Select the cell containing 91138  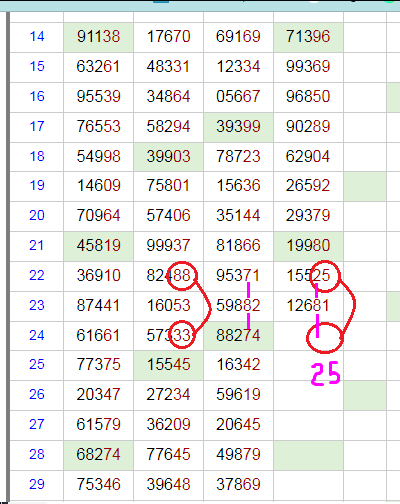[98, 37]
